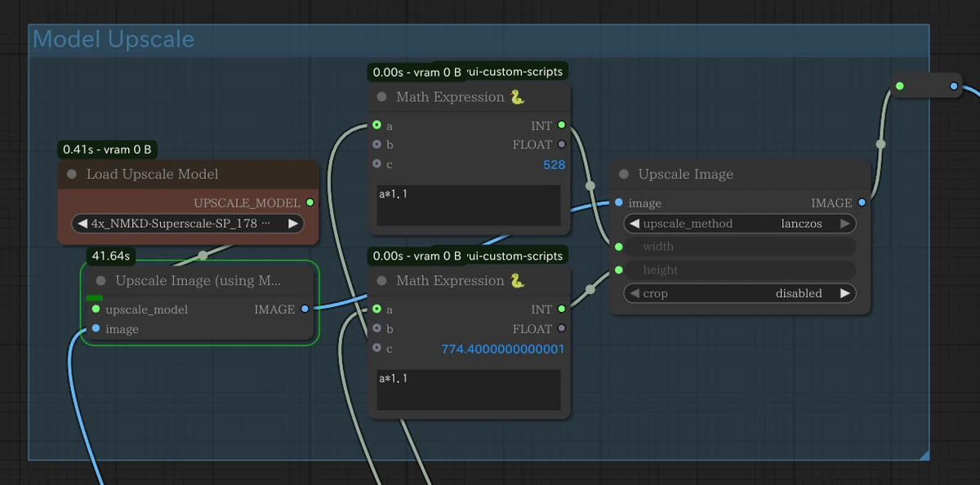Click INT output port on Math Expression showing 528
The height and width of the screenshot is (485, 980).
click(x=561, y=126)
